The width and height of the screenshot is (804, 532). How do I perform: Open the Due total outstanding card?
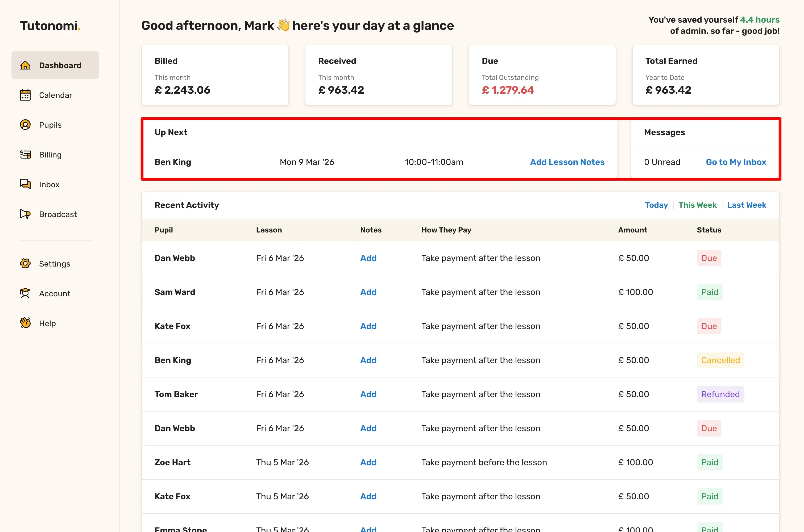click(x=542, y=75)
